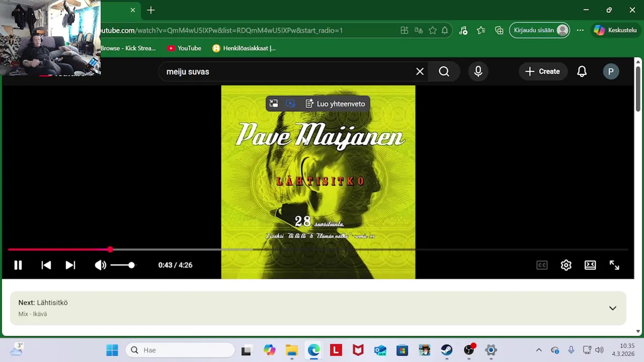Open the media control music icon in Edge toolbar
Image resolution: width=644 pixels, height=362 pixels.
[463, 30]
